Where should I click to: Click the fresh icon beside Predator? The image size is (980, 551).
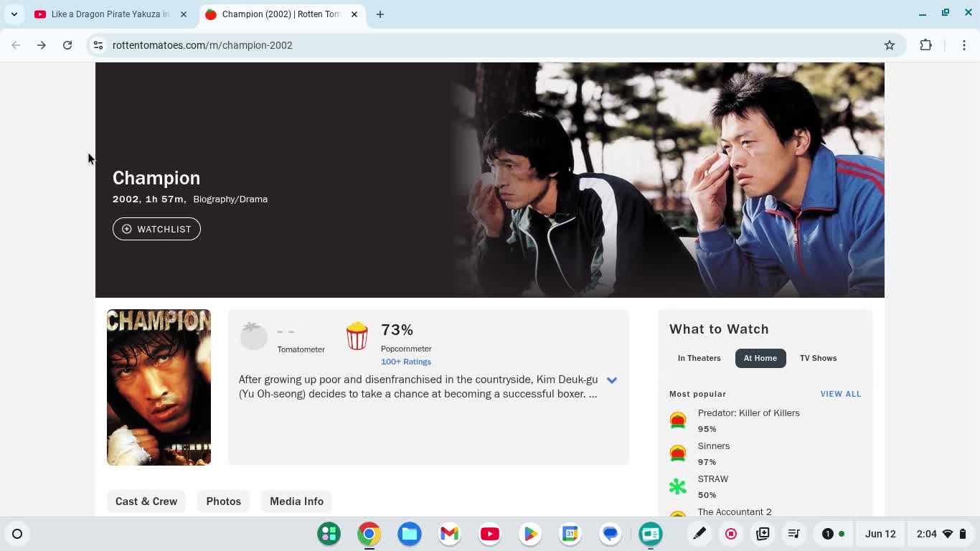click(678, 420)
